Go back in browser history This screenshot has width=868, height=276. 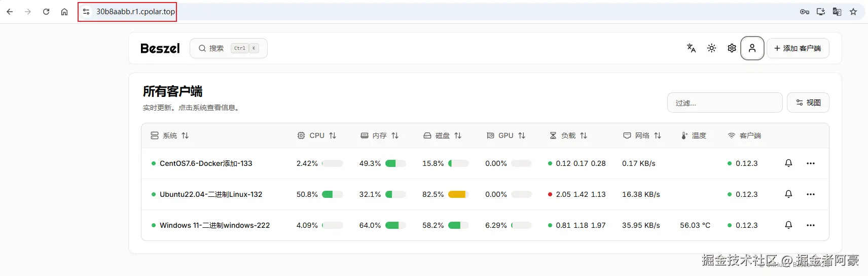point(10,12)
